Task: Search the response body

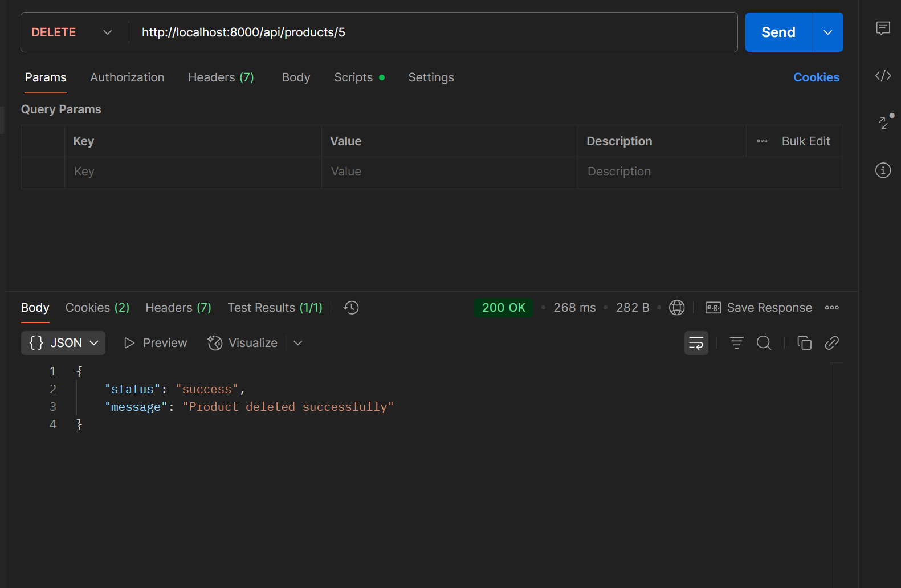Action: [764, 343]
